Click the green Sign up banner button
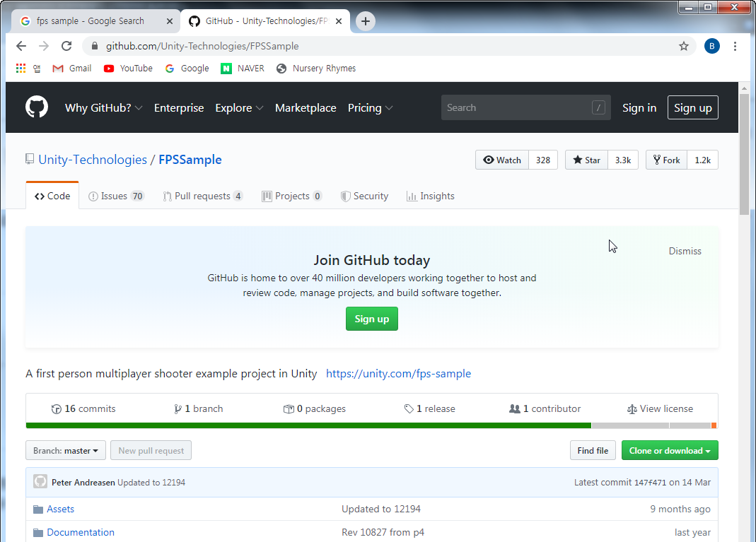Viewport: 756px width, 542px height. [372, 319]
